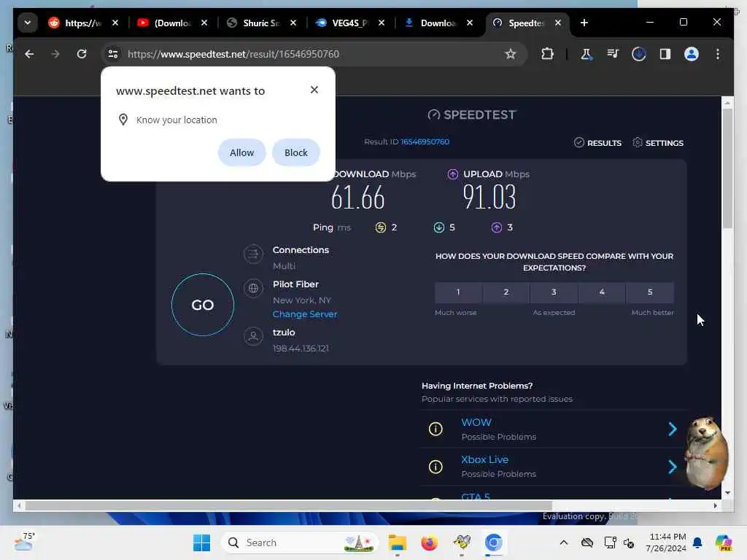Image resolution: width=747 pixels, height=560 pixels.
Task: Open Result ID 16546950760 link
Action: [425, 142]
